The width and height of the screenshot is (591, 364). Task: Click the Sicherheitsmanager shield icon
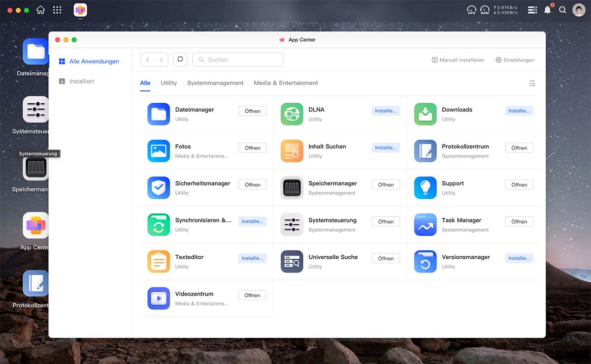(x=158, y=188)
